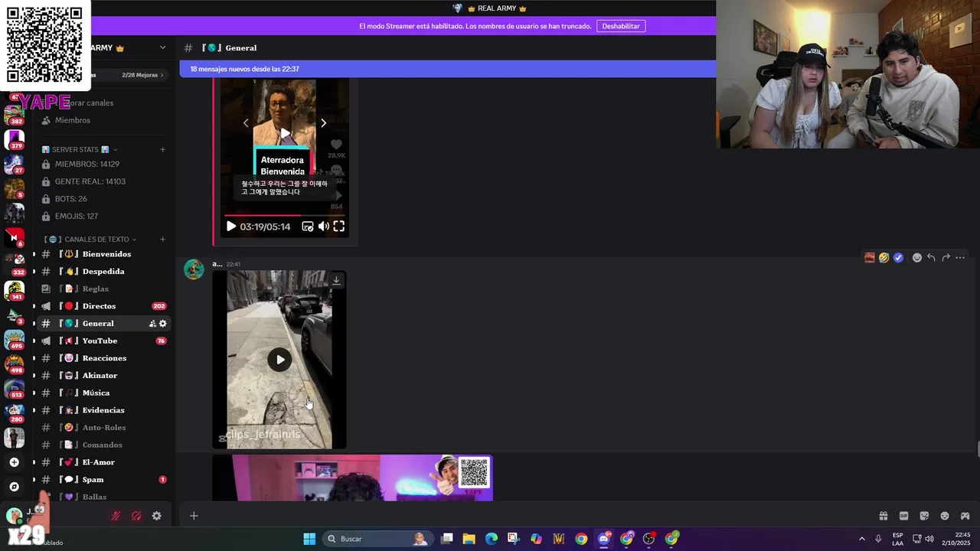Open Discord from the Windows taskbar

[x=604, y=539]
